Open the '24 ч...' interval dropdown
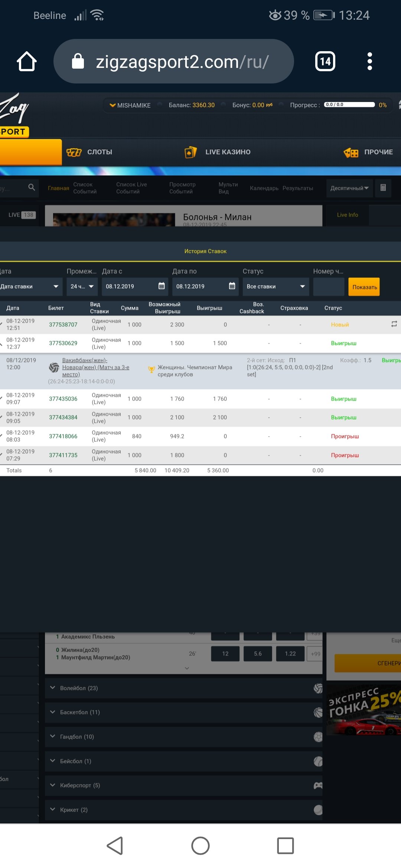Image resolution: width=401 pixels, height=868 pixels. pyautogui.click(x=82, y=286)
